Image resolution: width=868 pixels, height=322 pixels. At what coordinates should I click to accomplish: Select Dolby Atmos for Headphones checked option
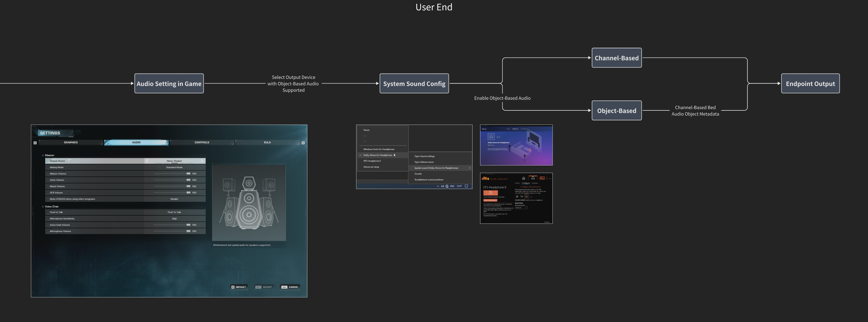378,155
